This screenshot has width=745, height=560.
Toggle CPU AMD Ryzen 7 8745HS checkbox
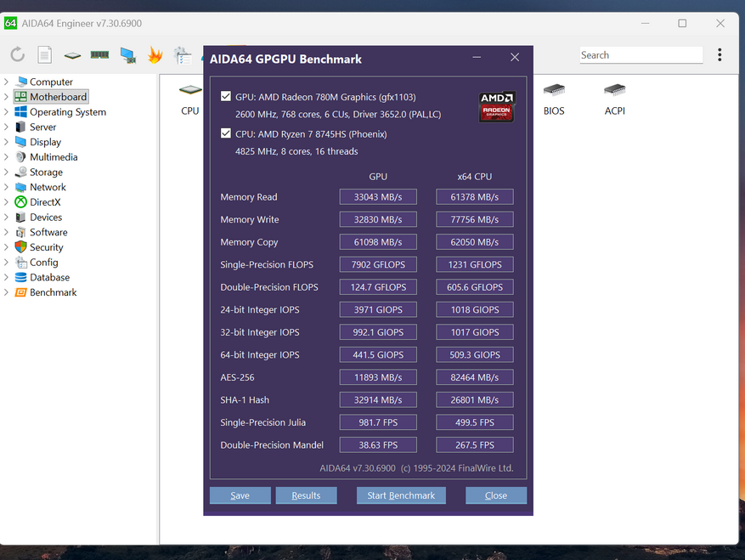pos(226,133)
